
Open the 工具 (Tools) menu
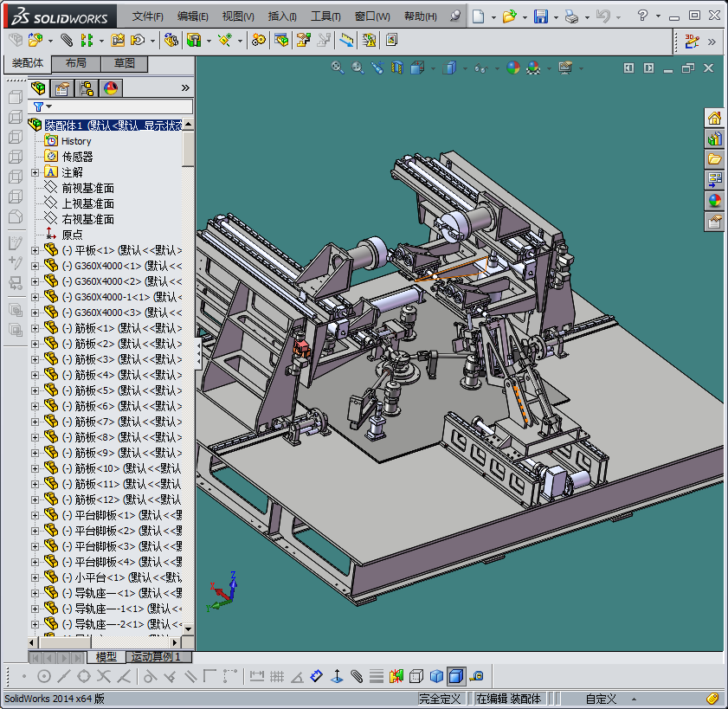click(325, 16)
